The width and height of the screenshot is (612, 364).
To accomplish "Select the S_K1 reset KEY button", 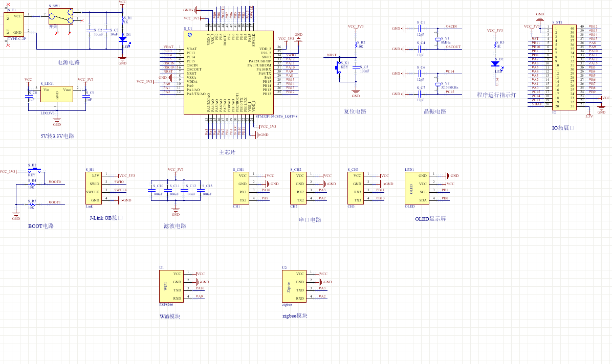I will (338, 67).
